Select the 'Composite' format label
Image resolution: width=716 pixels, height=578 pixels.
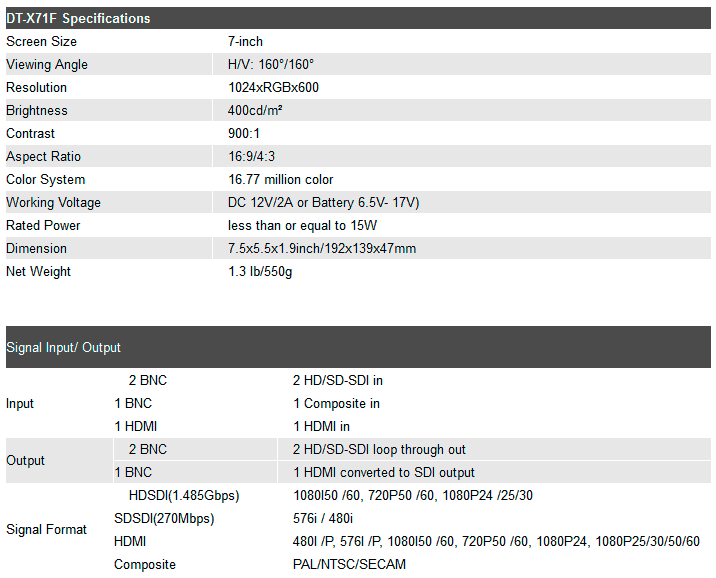(145, 565)
